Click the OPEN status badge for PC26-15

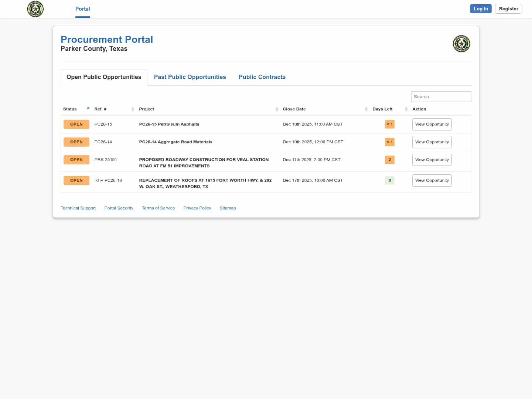[x=76, y=124]
